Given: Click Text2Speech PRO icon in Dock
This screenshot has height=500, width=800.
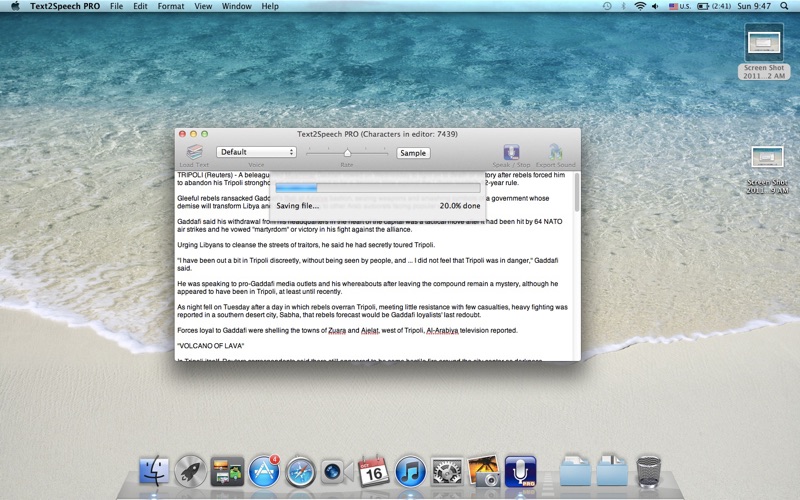Looking at the screenshot, I should 520,471.
